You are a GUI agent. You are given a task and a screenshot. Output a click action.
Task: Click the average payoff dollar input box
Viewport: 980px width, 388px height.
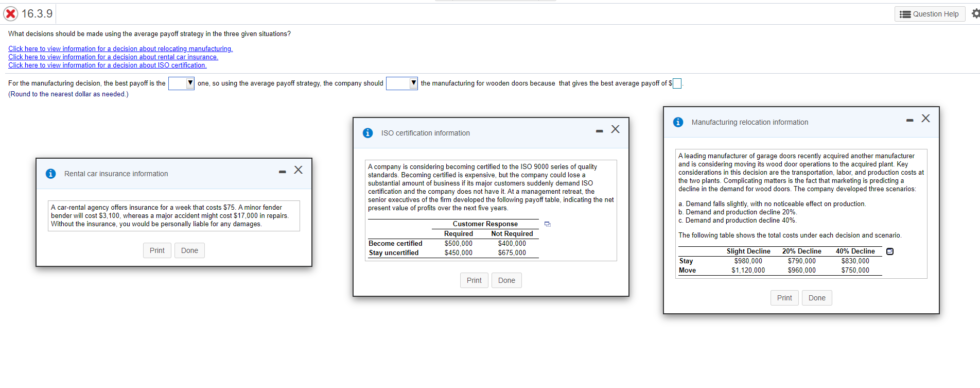[677, 83]
